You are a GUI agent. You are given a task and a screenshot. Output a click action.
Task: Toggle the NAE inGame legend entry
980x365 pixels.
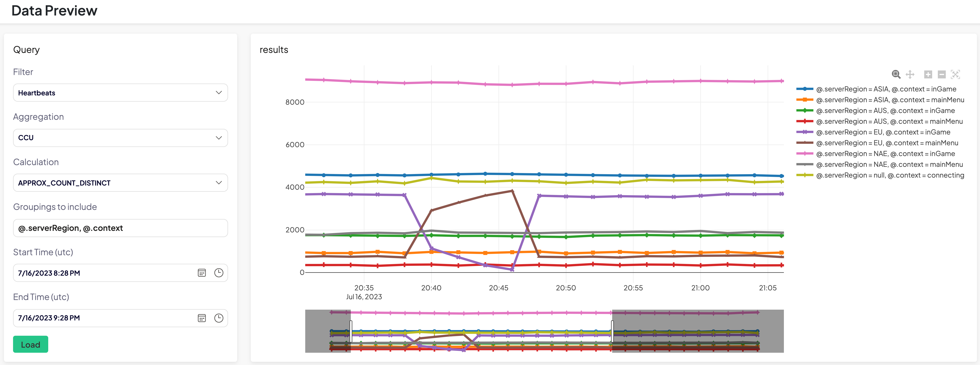pos(885,154)
